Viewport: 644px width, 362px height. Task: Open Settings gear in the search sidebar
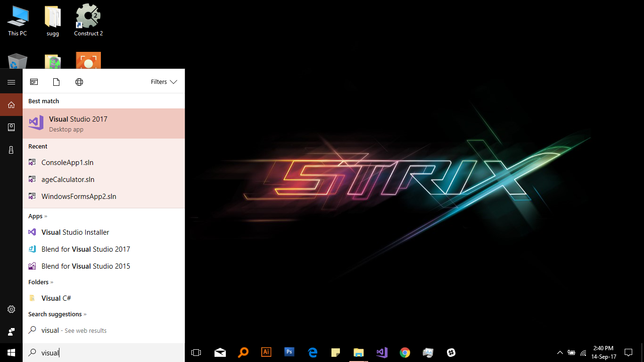pos(11,309)
